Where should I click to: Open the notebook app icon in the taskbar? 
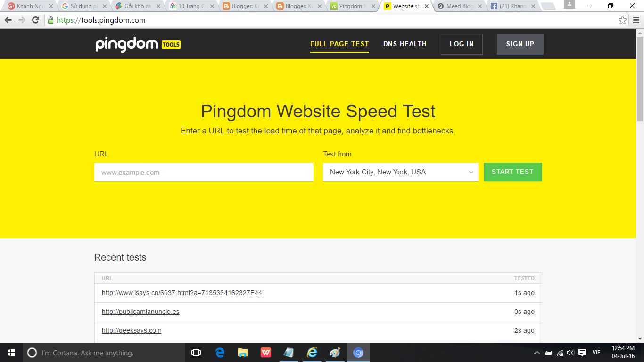289,353
